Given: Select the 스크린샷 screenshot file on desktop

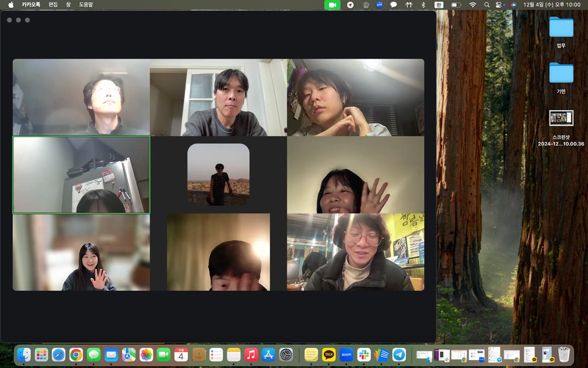Looking at the screenshot, I should [x=561, y=128].
